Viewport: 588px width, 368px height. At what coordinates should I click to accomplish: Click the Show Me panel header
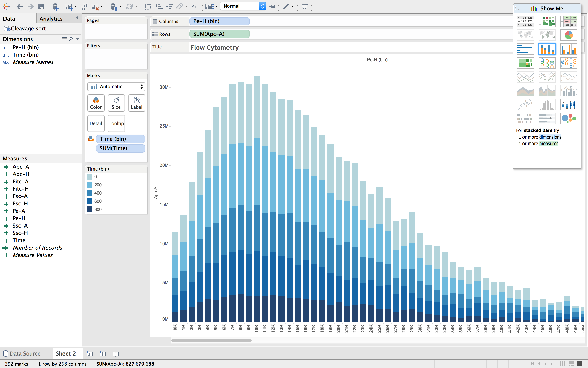[547, 9]
